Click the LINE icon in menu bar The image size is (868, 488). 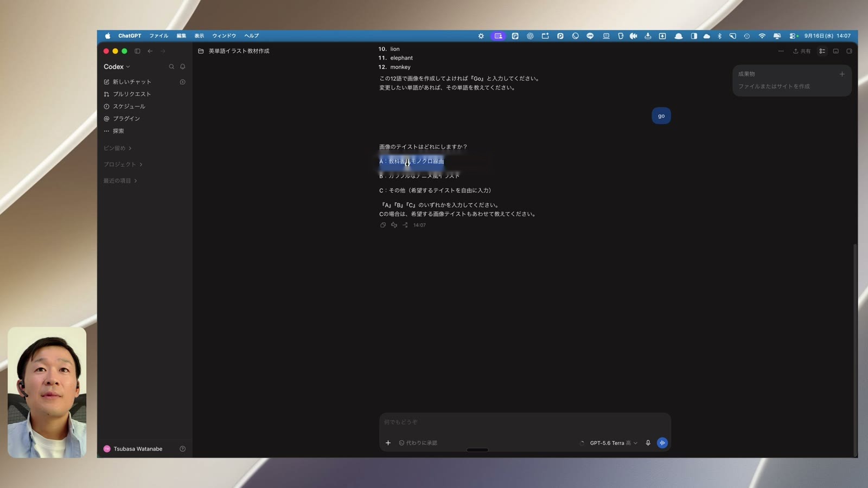(590, 36)
